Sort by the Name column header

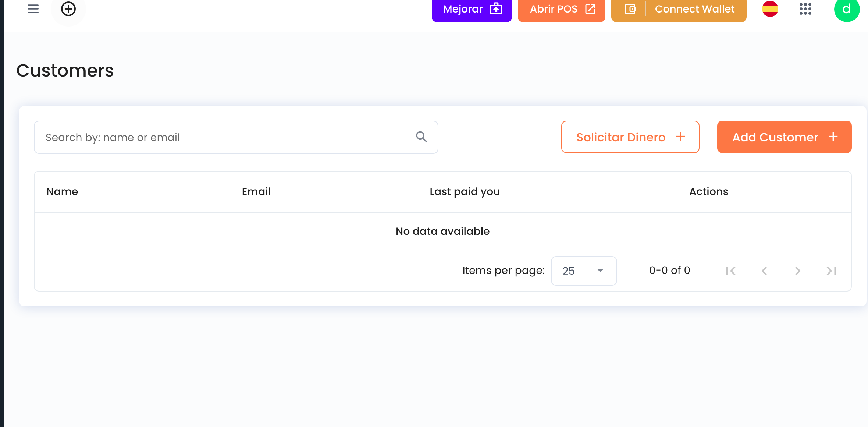pos(62,191)
